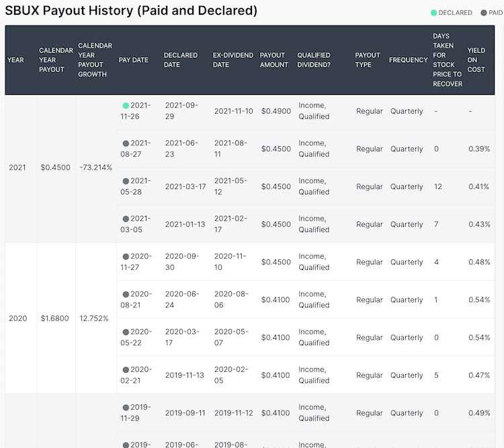Click ex-dividend date 2020-11-10
Viewport: 504px width, 448px height.
[x=230, y=262]
